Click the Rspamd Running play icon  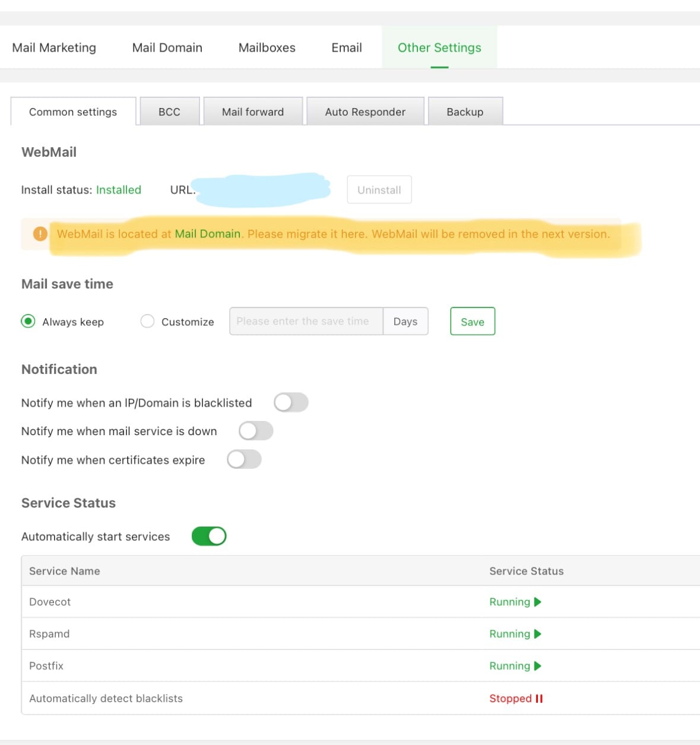[x=538, y=634]
